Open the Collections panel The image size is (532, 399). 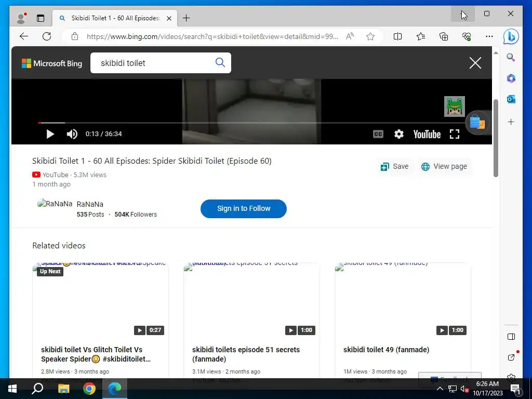(444, 36)
